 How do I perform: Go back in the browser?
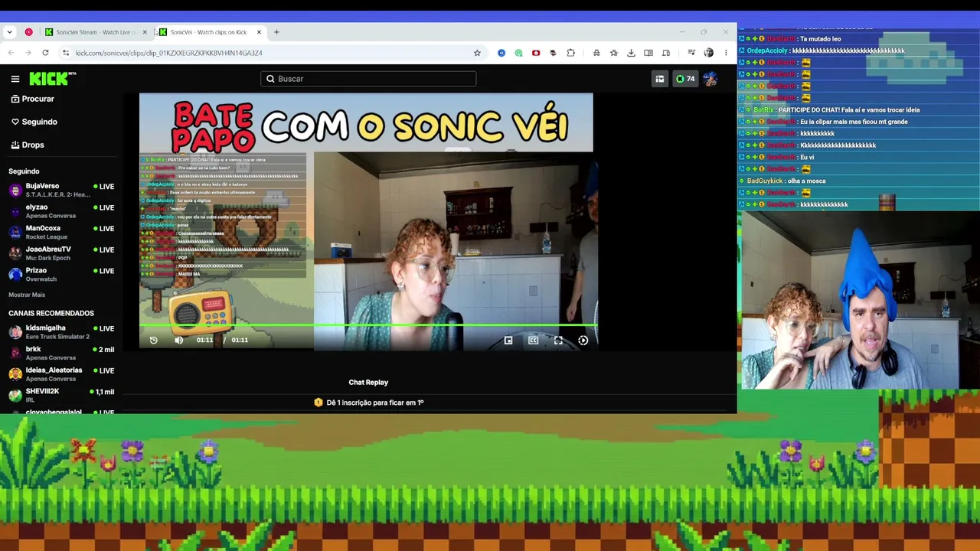(x=11, y=53)
